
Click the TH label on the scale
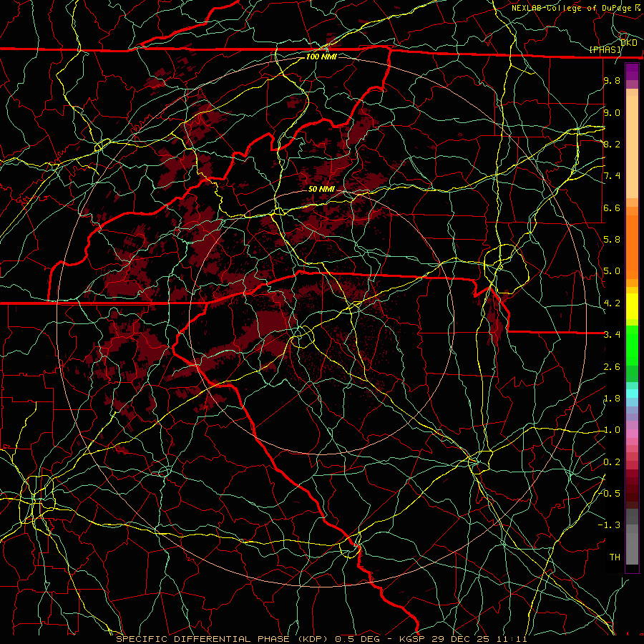pyautogui.click(x=615, y=557)
